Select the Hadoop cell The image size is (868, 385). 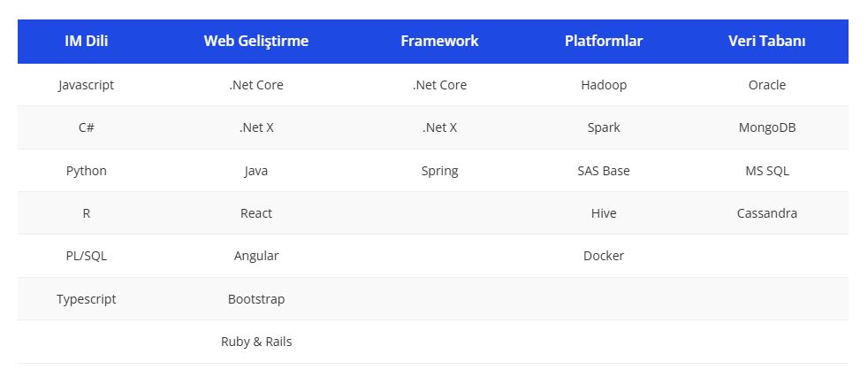tap(604, 85)
